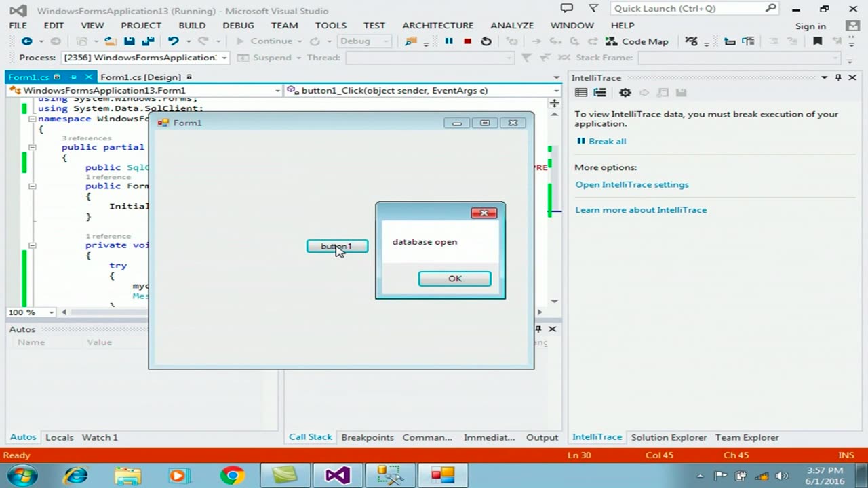Open the FILE menu
Image resolution: width=868 pixels, height=488 pixels.
point(18,26)
